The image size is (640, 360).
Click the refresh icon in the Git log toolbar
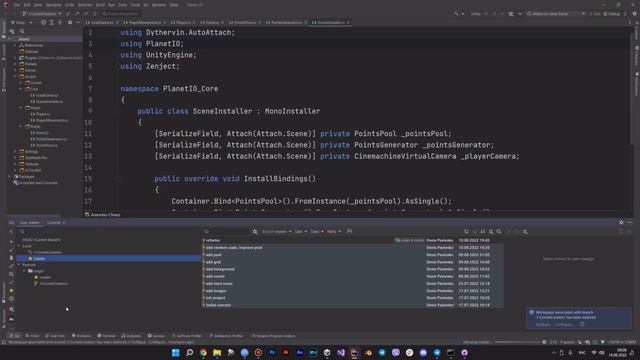click(466, 231)
